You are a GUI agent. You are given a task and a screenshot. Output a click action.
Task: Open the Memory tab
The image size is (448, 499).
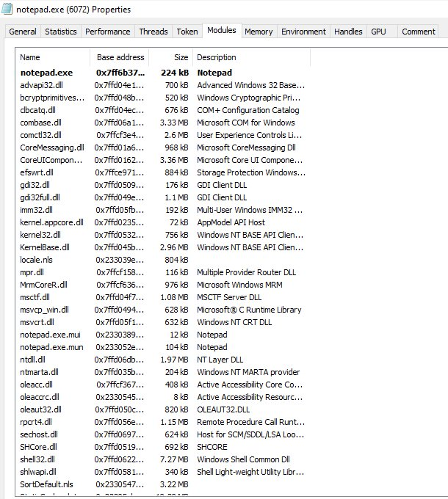(259, 32)
